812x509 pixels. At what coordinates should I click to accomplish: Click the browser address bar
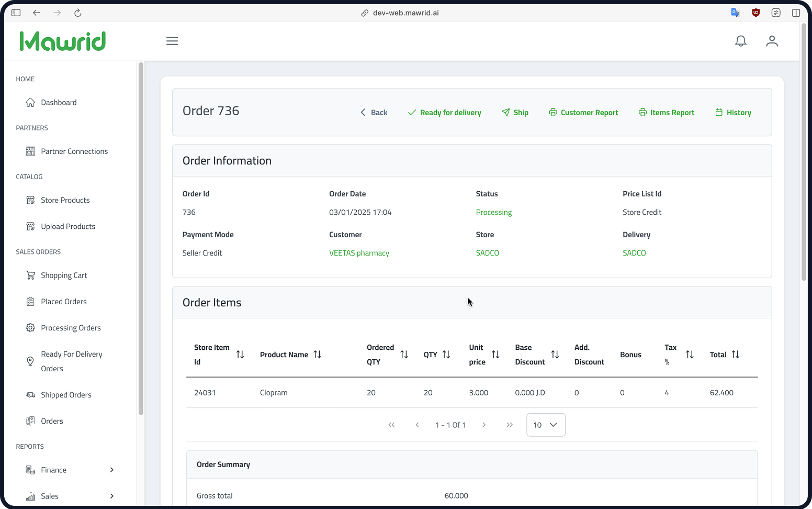click(x=405, y=13)
